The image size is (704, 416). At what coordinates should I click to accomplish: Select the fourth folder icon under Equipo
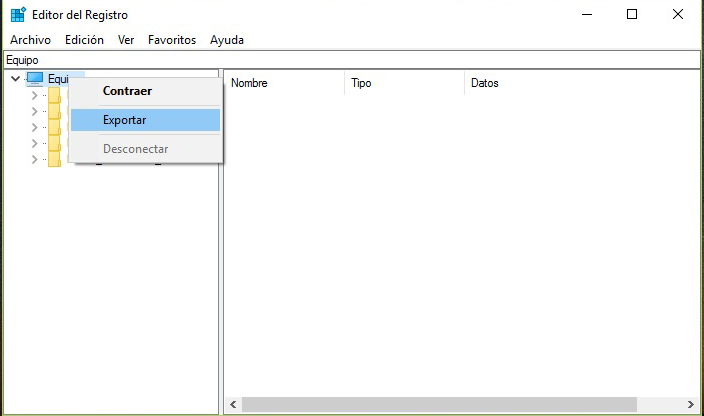click(x=54, y=144)
